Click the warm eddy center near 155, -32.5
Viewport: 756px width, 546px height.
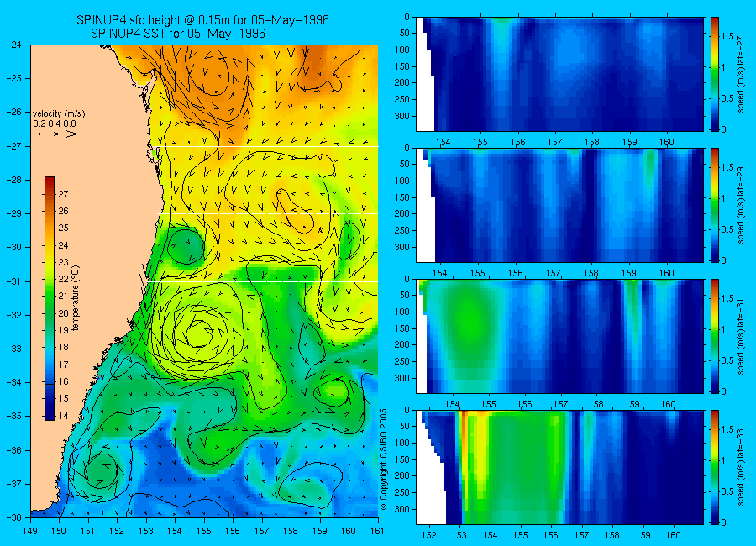198,333
